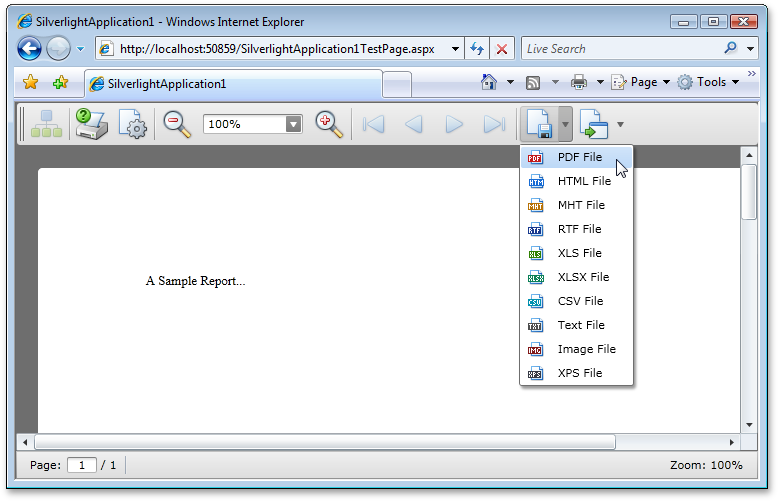Collapse the Export Document dropdown arrow
778x501 pixels.
pyautogui.click(x=565, y=124)
